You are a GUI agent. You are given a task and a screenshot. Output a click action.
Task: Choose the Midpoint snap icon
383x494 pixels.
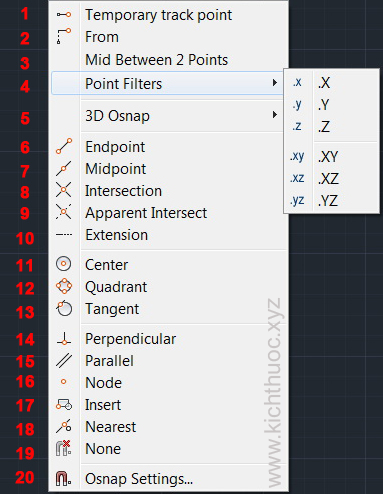point(64,168)
